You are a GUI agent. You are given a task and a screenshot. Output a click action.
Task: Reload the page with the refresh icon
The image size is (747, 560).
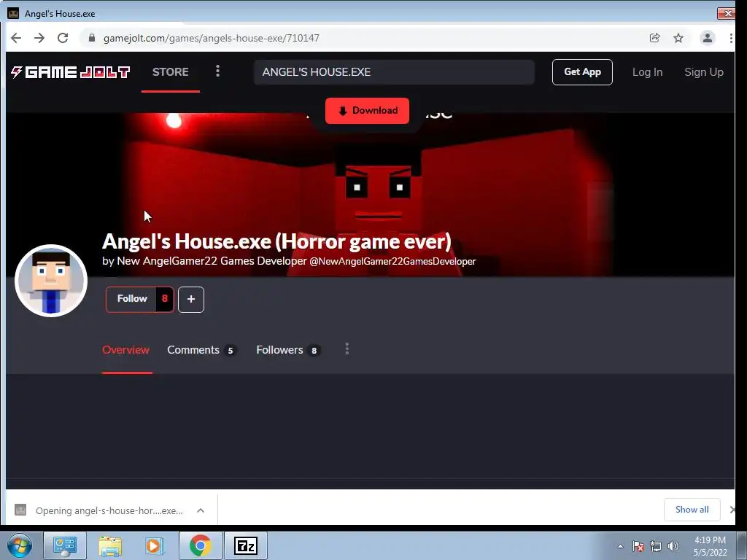[x=63, y=38]
